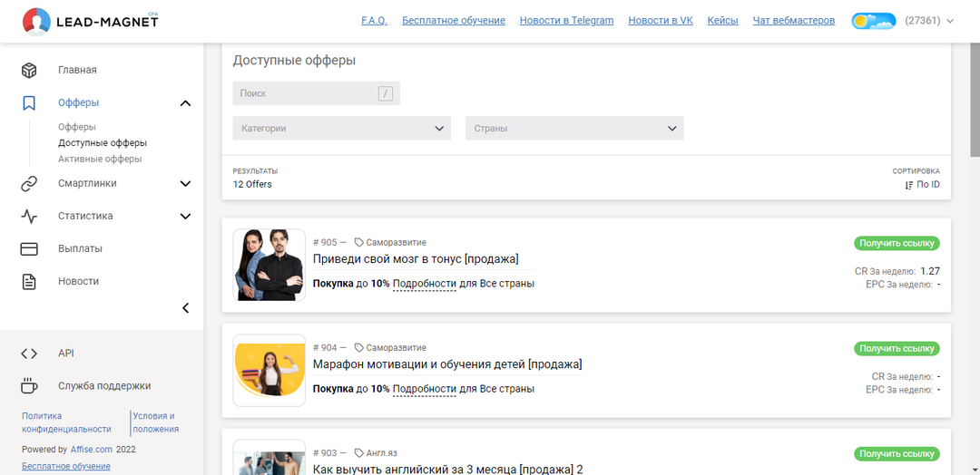The width and height of the screenshot is (980, 475).
Task: Open Чат вебмастеров link
Action: [793, 21]
